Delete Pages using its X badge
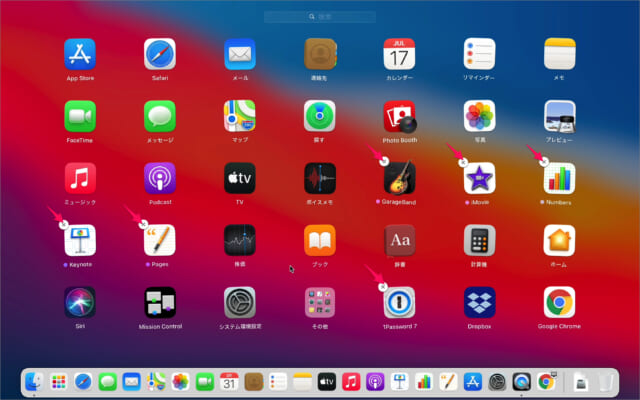This screenshot has width=640, height=400. tap(143, 224)
